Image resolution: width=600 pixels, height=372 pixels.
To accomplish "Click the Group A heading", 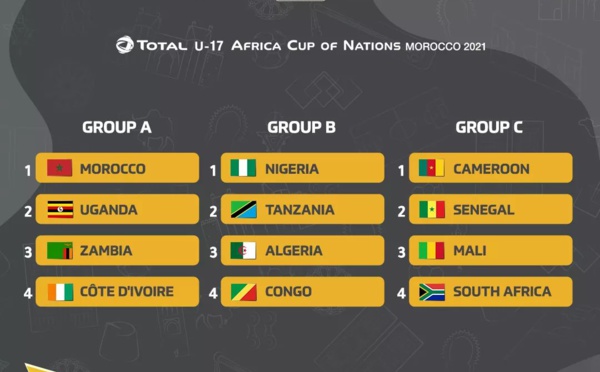I will tap(117, 127).
